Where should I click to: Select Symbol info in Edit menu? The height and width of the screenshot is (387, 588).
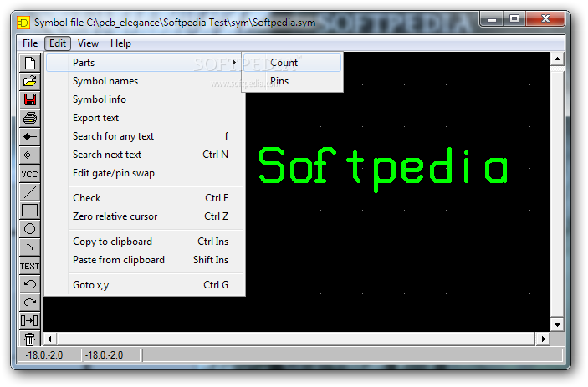[x=145, y=99]
